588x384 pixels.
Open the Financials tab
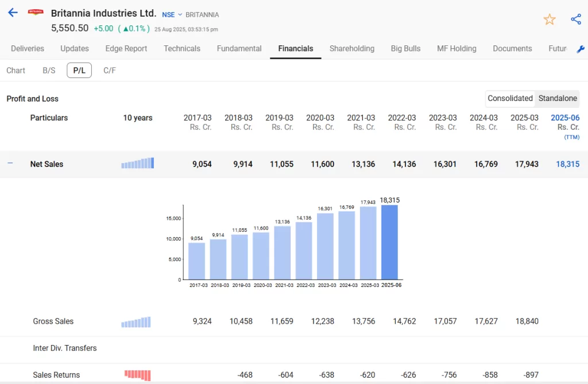[296, 48]
